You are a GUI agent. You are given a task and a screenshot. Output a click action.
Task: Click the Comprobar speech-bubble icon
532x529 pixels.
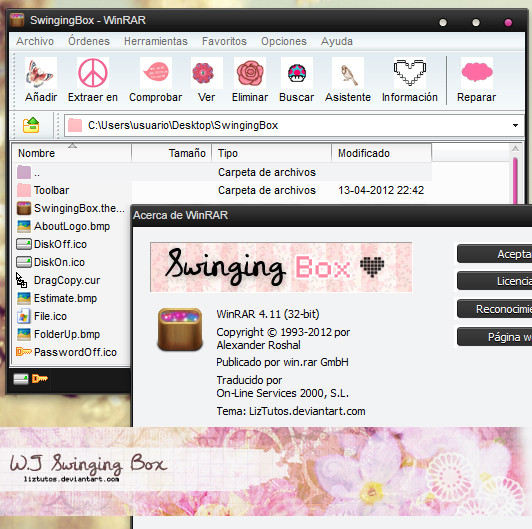tap(156, 73)
